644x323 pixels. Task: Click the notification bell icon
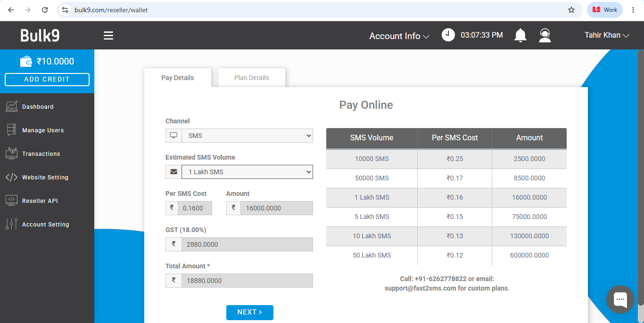[x=520, y=35]
